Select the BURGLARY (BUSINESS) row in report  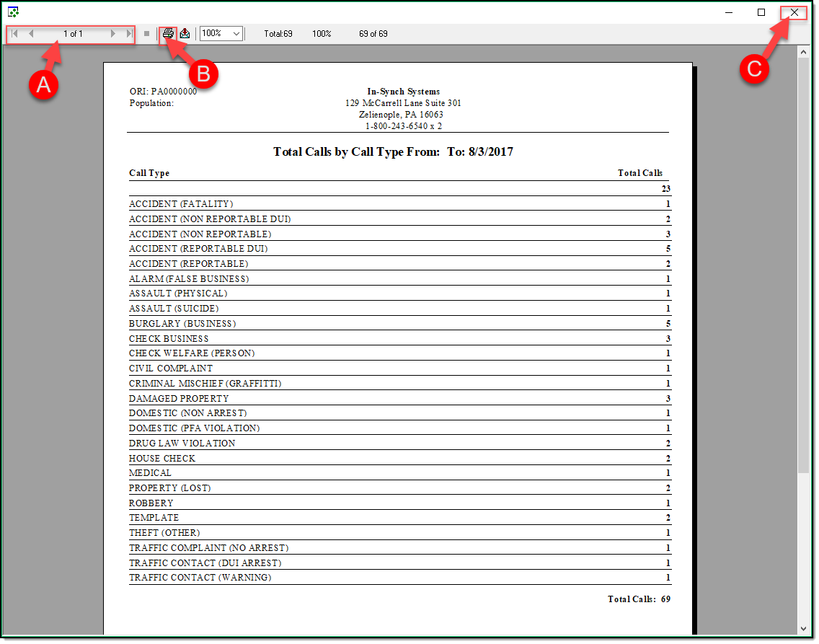click(x=182, y=324)
